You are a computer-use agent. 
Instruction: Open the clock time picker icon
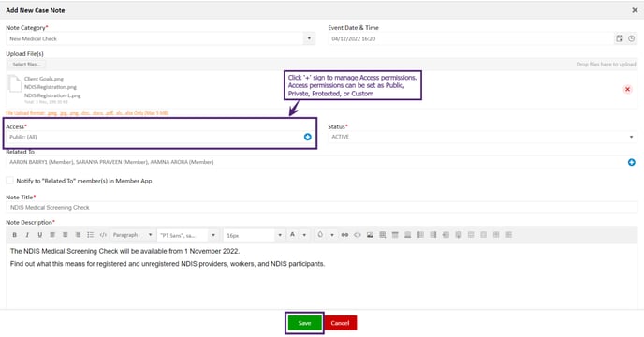[631, 38]
